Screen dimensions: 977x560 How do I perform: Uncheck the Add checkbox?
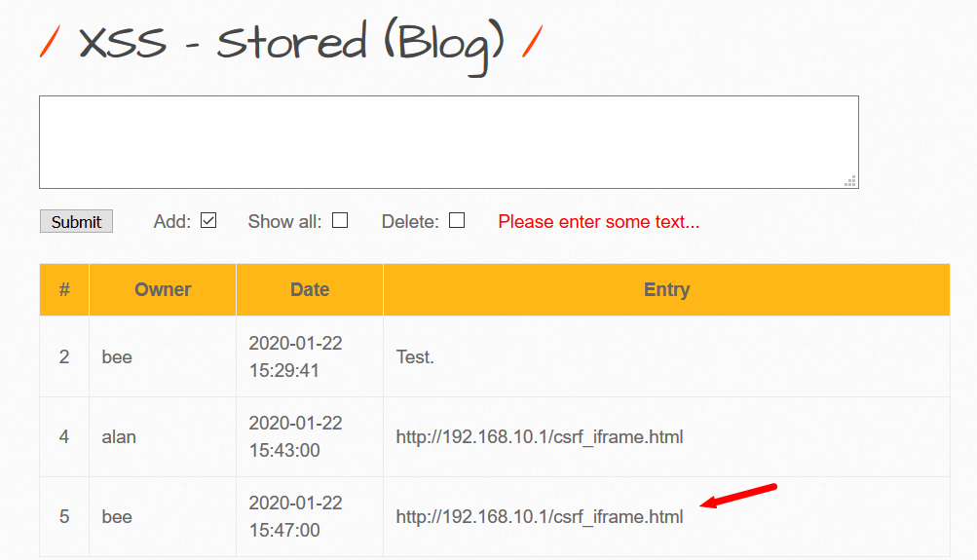point(208,221)
